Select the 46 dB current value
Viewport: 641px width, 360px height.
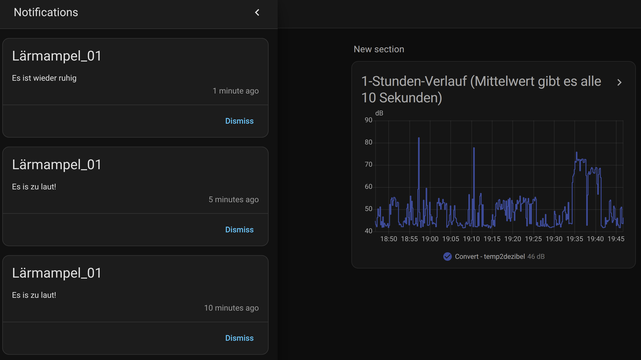click(x=536, y=257)
